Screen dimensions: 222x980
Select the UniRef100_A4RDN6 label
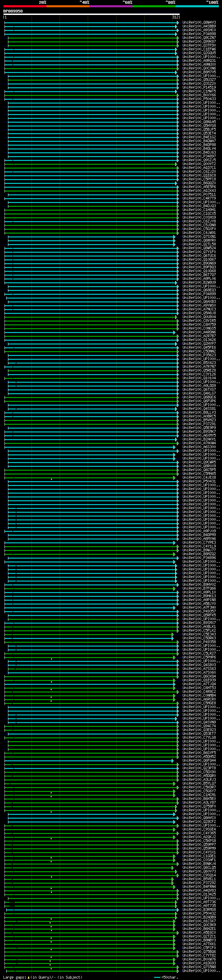point(199,332)
